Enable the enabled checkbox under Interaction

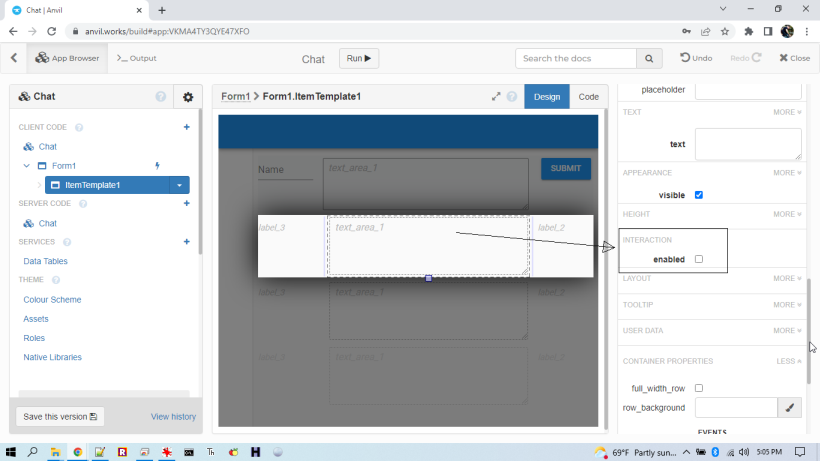[x=699, y=259]
